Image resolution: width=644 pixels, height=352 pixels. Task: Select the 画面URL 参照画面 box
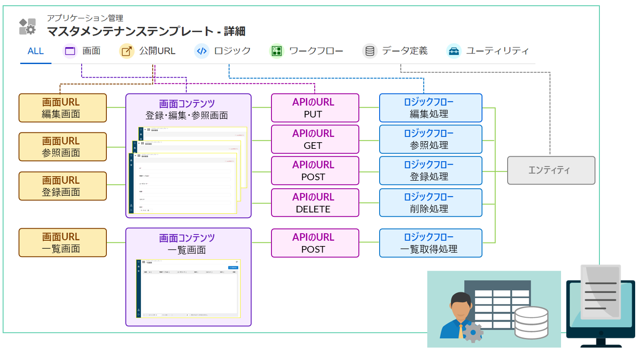[x=63, y=147]
